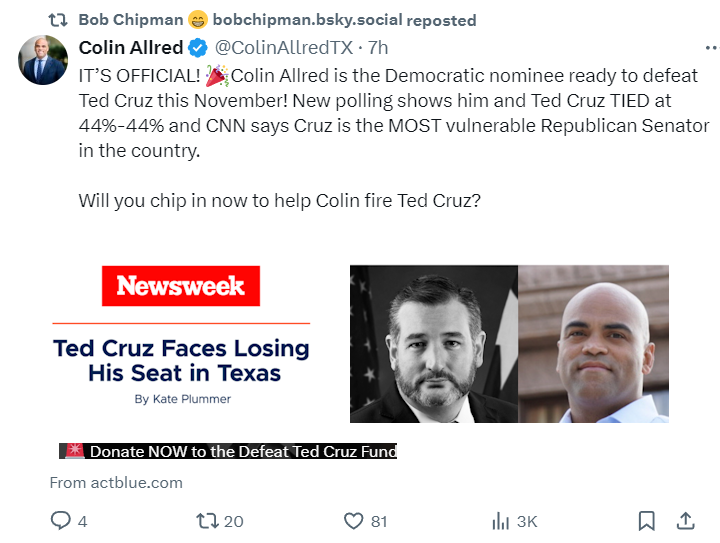This screenshot has width=720, height=543.
Task: Click the blue verified badge
Action: point(199,48)
